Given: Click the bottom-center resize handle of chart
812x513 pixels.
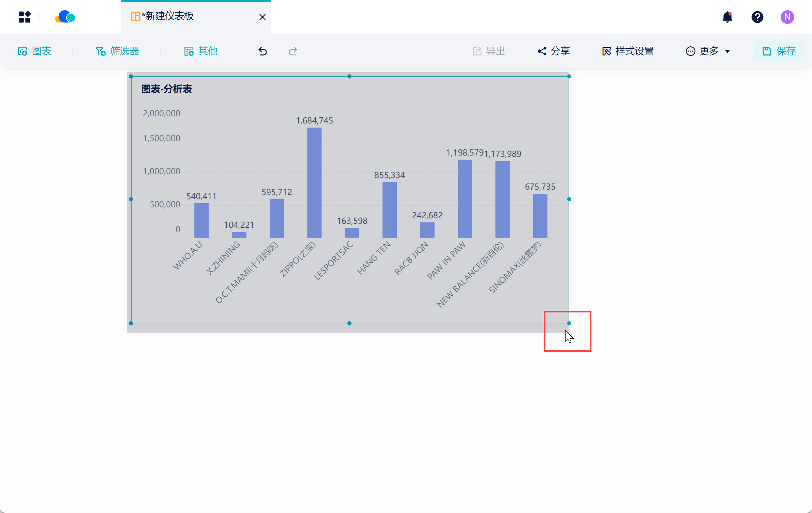Looking at the screenshot, I should click(x=349, y=323).
